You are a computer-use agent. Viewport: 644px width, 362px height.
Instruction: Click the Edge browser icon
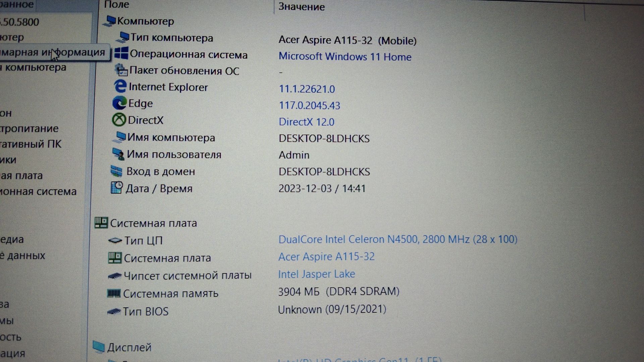(x=119, y=103)
